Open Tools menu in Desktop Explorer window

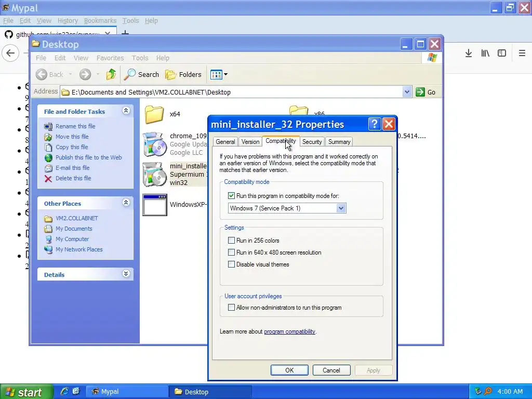[140, 58]
